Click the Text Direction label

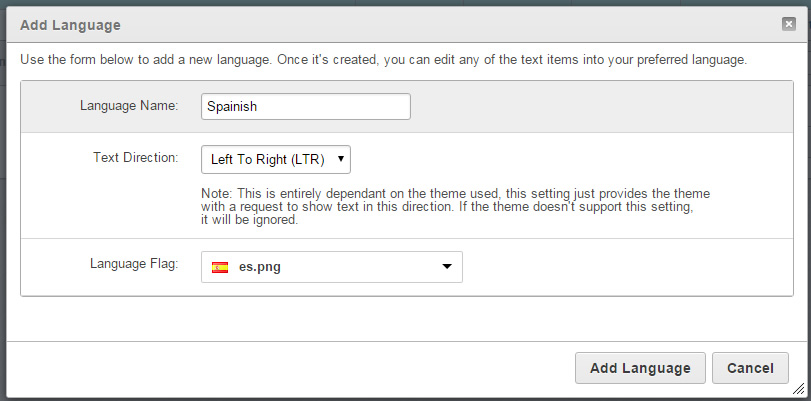[x=135, y=158]
